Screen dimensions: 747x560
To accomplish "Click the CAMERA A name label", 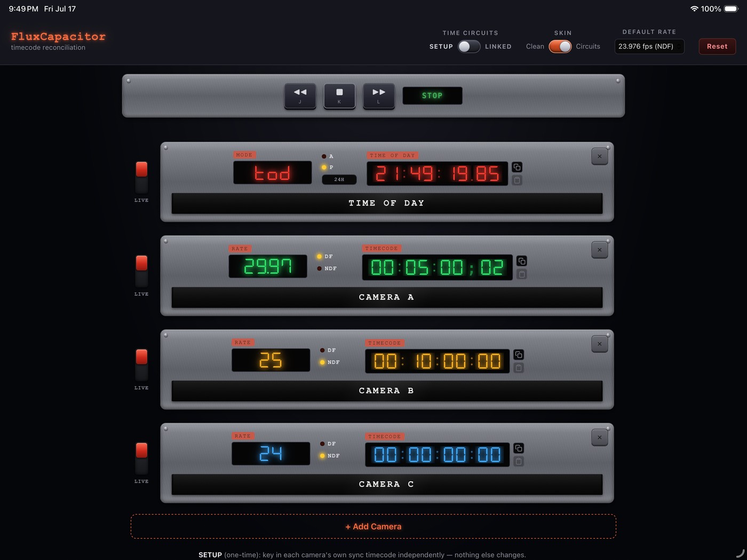I will 387,297.
